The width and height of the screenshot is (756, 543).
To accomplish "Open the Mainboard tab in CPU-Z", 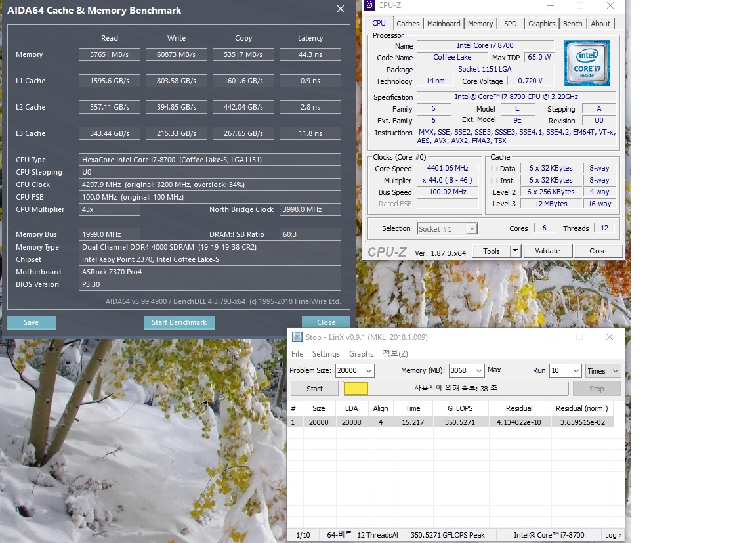I will pos(444,24).
